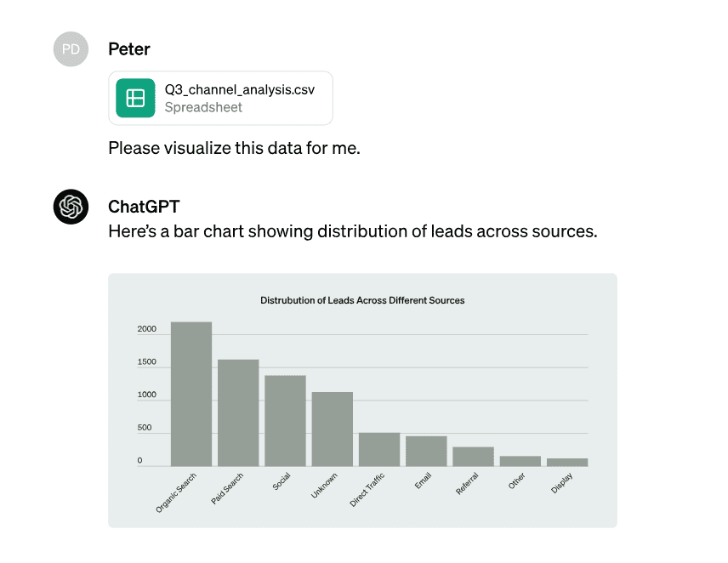Click the ChatGPT name label
The width and height of the screenshot is (728, 563).
144,207
